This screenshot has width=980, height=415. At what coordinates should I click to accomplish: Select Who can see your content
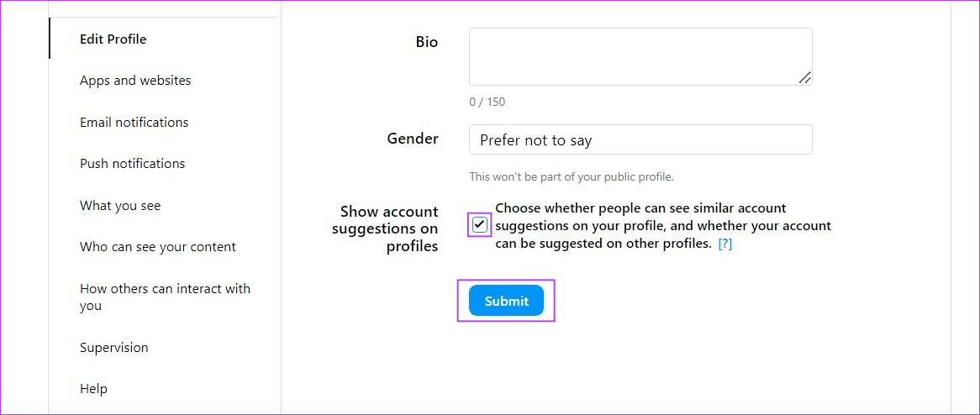coord(158,247)
